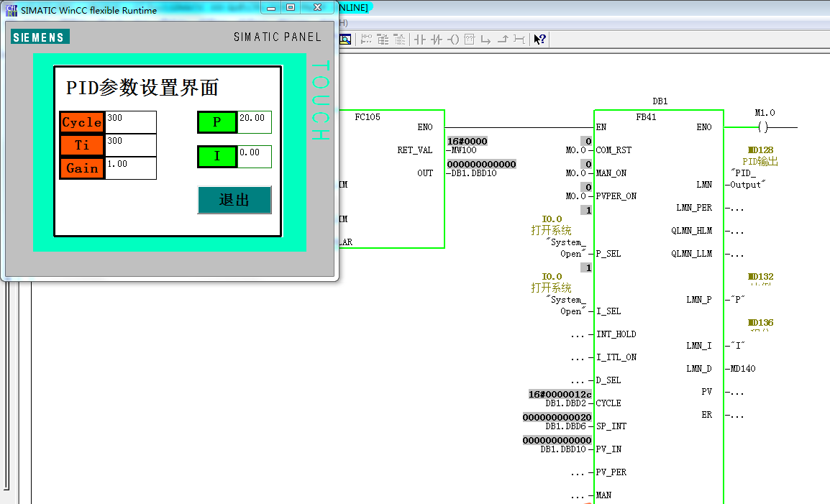Screen dimensions: 830x504
Task: Click the LMN output pin label
Action: [x=705, y=185]
